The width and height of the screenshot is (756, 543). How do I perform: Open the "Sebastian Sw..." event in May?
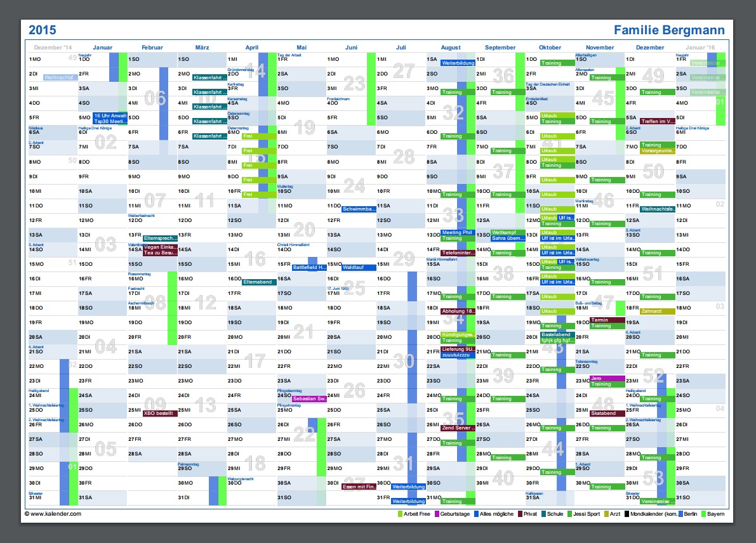pos(308,398)
